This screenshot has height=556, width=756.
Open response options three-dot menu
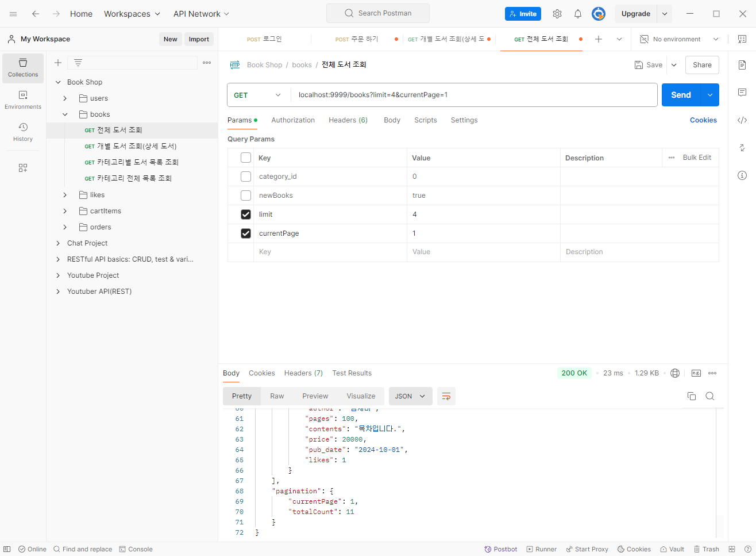(x=712, y=373)
